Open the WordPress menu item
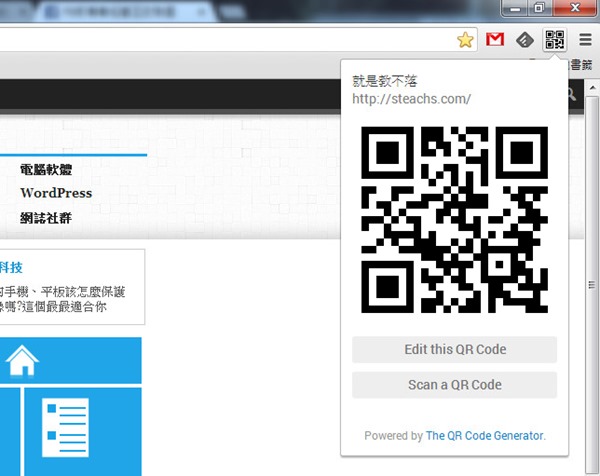Image resolution: width=600 pixels, height=476 pixels. click(x=56, y=193)
